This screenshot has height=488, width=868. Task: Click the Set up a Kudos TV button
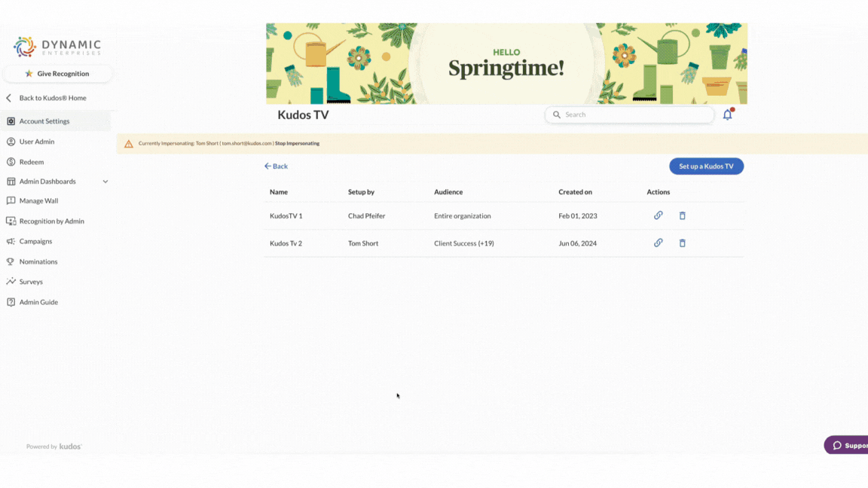click(x=706, y=166)
